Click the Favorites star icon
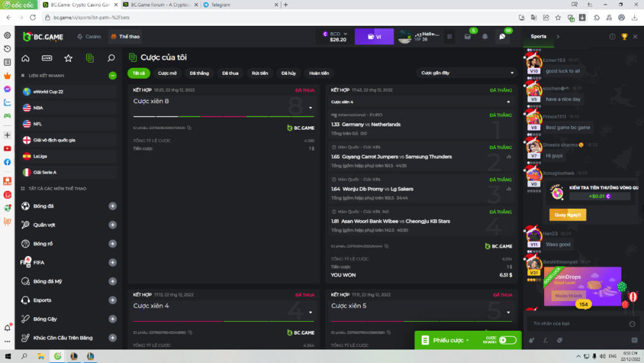Image resolution: width=644 pixels, height=363 pixels. point(68,58)
